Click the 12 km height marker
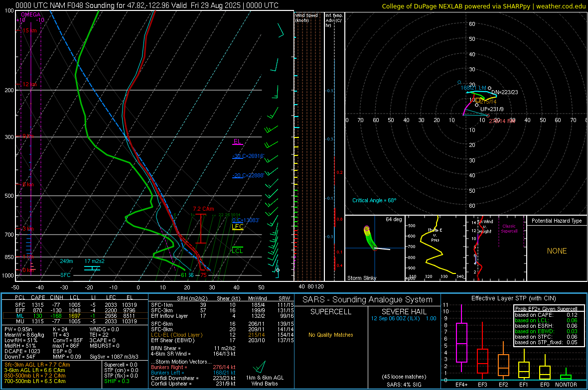Image resolution: width=588 pixels, height=390 pixels. click(28, 84)
